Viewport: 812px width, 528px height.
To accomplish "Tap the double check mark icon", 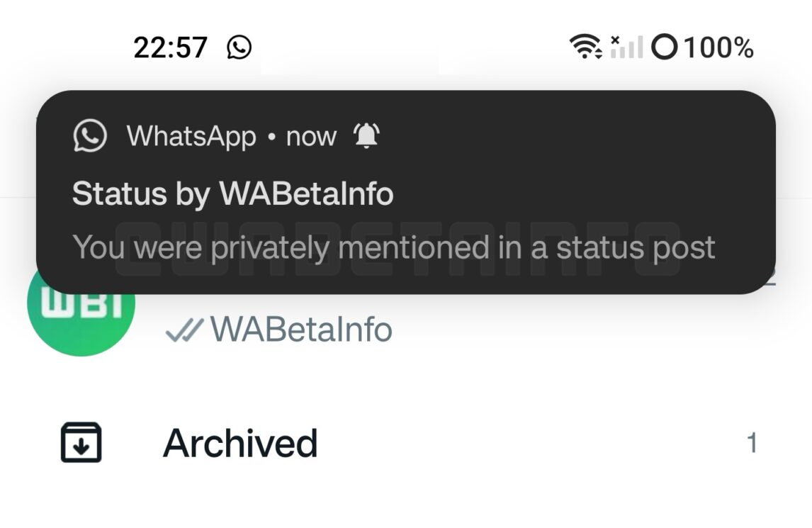I will click(x=183, y=330).
